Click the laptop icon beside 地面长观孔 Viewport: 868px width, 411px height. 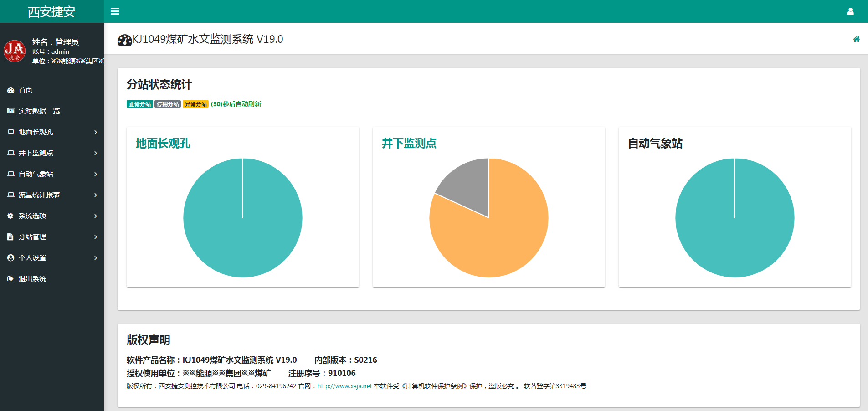pos(11,132)
